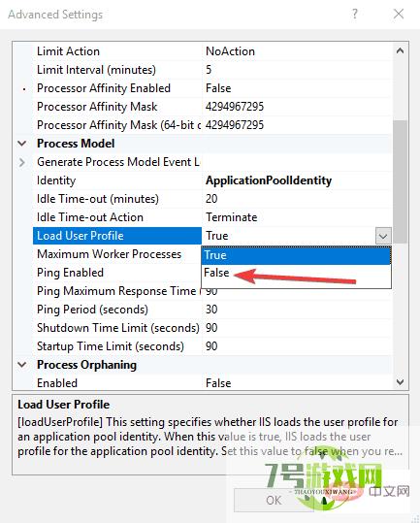420x523 pixels.
Task: Click the help question mark icon
Action: coord(355,14)
